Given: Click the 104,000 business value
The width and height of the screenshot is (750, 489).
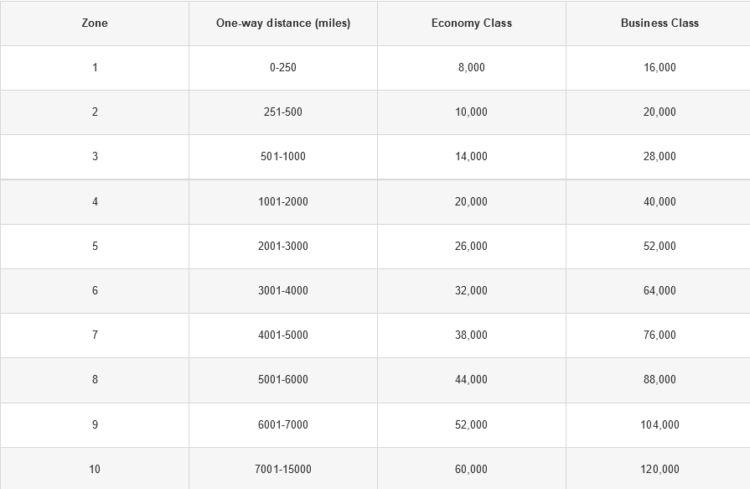Looking at the screenshot, I should (660, 425).
